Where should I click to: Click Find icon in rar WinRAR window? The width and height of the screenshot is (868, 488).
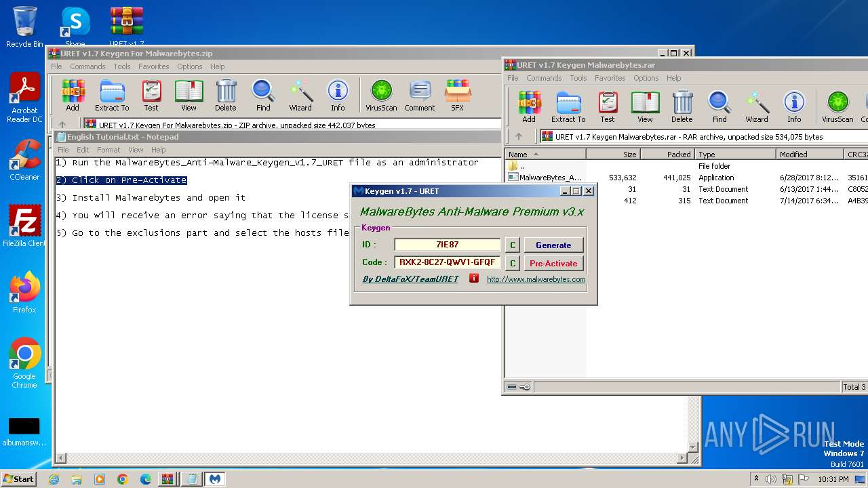pyautogui.click(x=719, y=106)
